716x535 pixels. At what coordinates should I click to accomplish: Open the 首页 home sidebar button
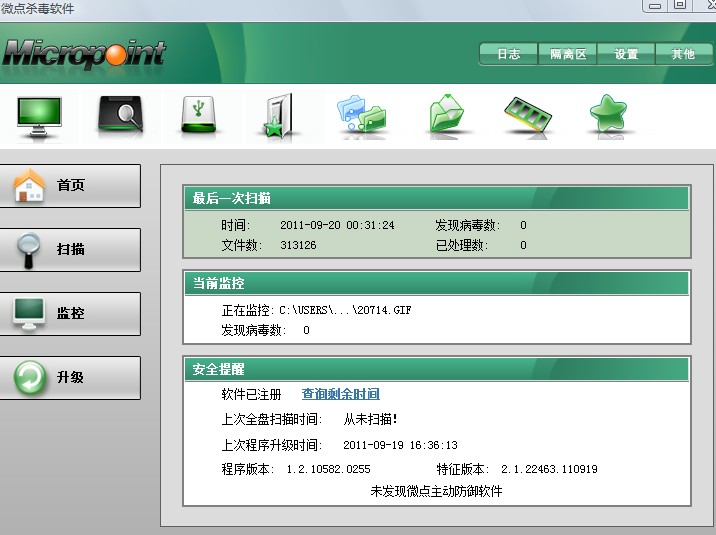69,186
